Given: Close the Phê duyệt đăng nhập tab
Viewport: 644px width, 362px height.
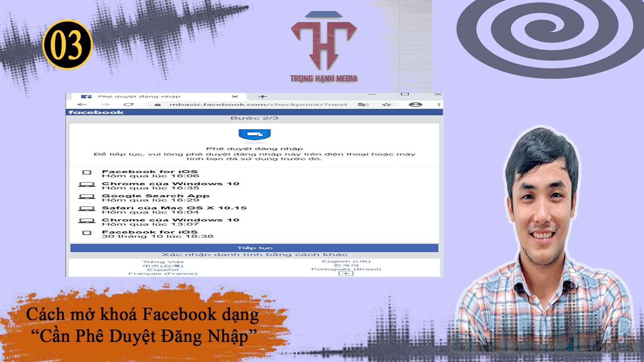Looking at the screenshot, I should [235, 97].
